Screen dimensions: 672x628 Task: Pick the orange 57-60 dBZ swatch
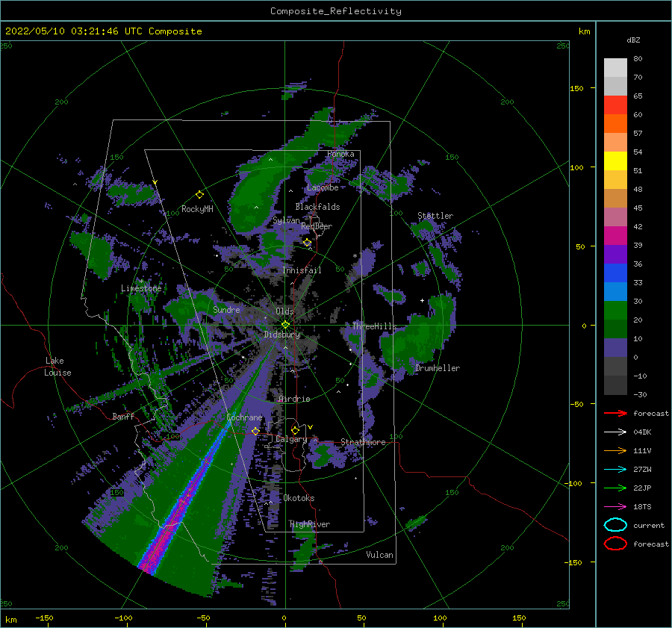pos(615,123)
